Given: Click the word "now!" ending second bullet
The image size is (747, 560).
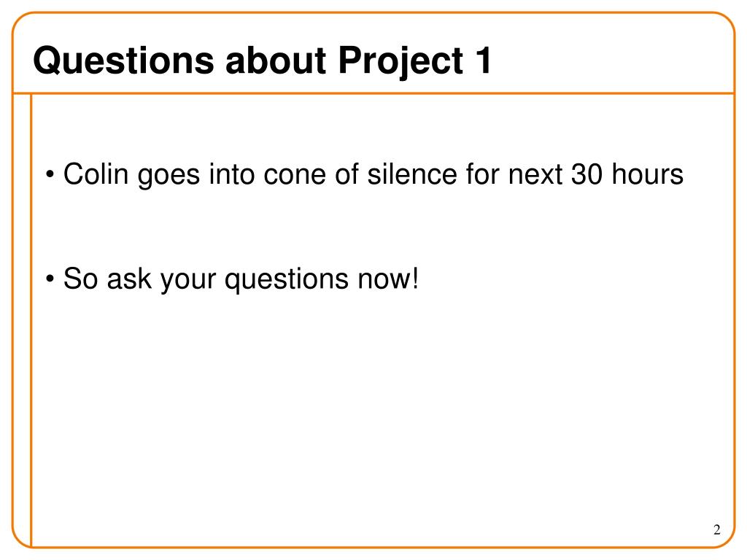Looking at the screenshot, I should coord(388,279).
